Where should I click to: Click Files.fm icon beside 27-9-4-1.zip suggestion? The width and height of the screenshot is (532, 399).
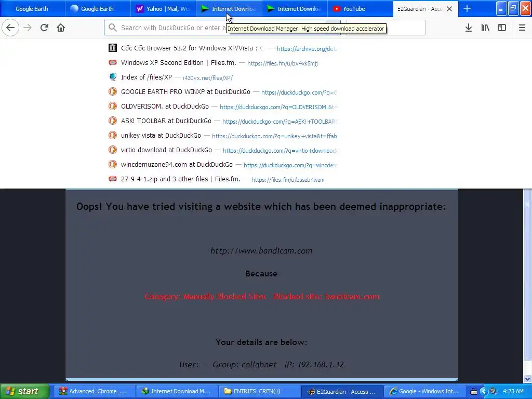(x=113, y=179)
